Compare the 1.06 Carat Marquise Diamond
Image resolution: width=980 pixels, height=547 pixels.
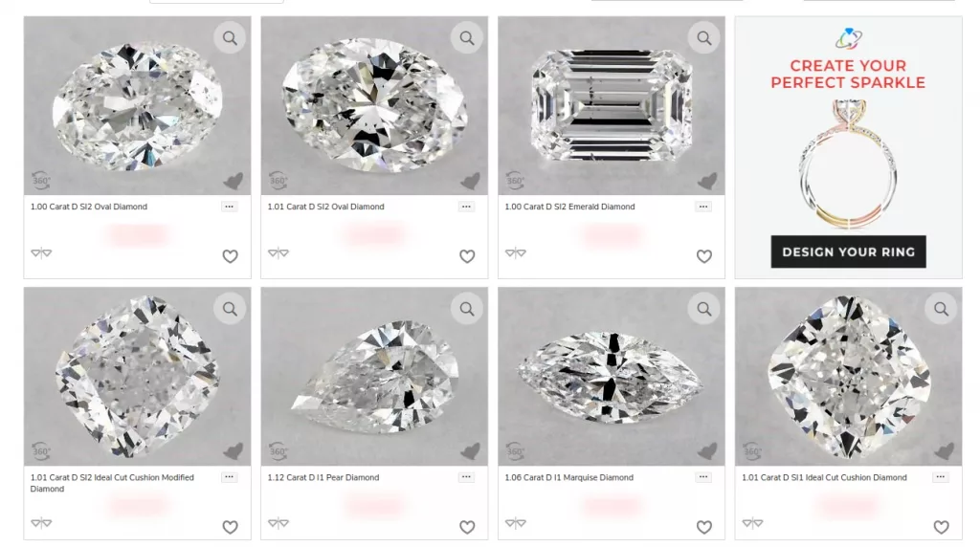tap(515, 523)
